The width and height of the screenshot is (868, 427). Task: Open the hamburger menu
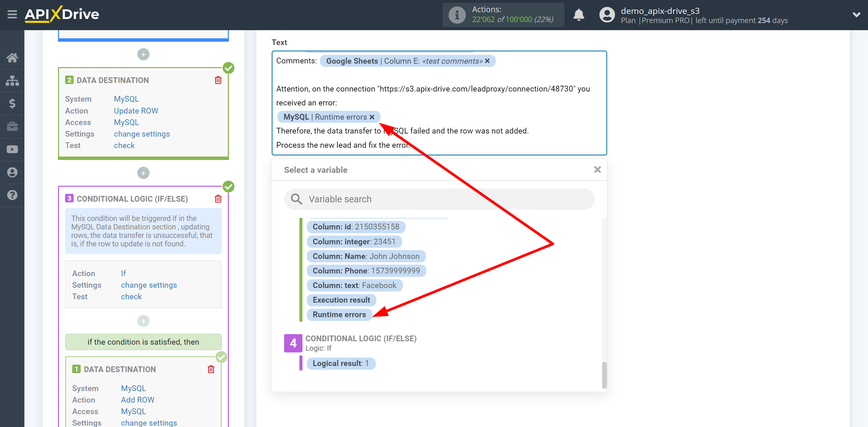click(12, 14)
